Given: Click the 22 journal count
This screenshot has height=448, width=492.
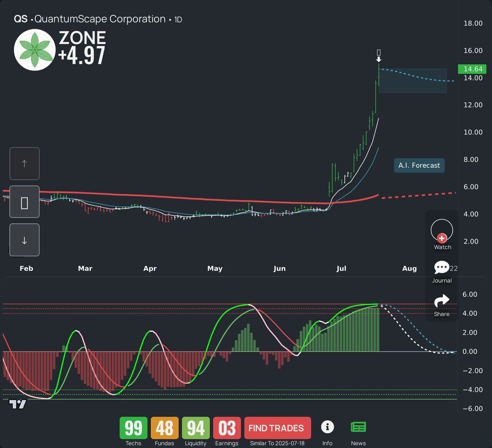Looking at the screenshot, I should 454,268.
